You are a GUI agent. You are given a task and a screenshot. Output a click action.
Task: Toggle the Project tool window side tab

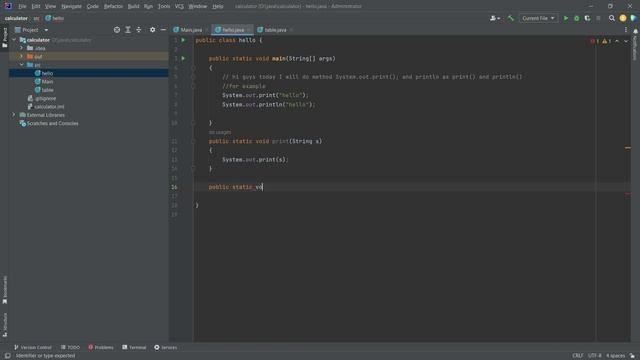point(4,38)
